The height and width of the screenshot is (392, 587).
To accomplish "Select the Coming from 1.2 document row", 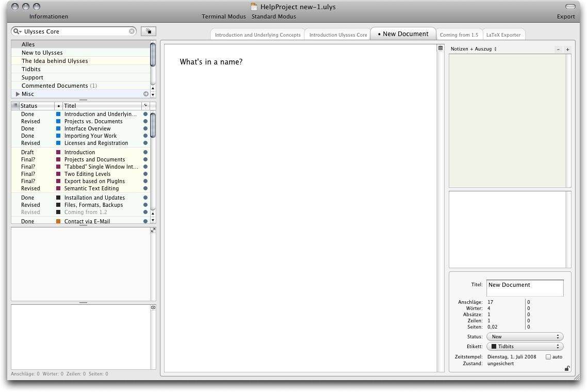I will coord(80,213).
